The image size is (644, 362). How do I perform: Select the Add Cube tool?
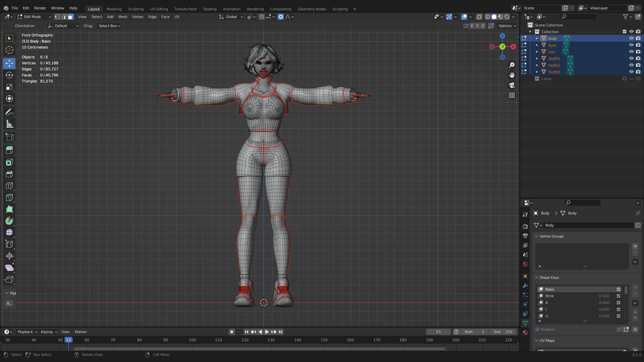pyautogui.click(x=9, y=137)
